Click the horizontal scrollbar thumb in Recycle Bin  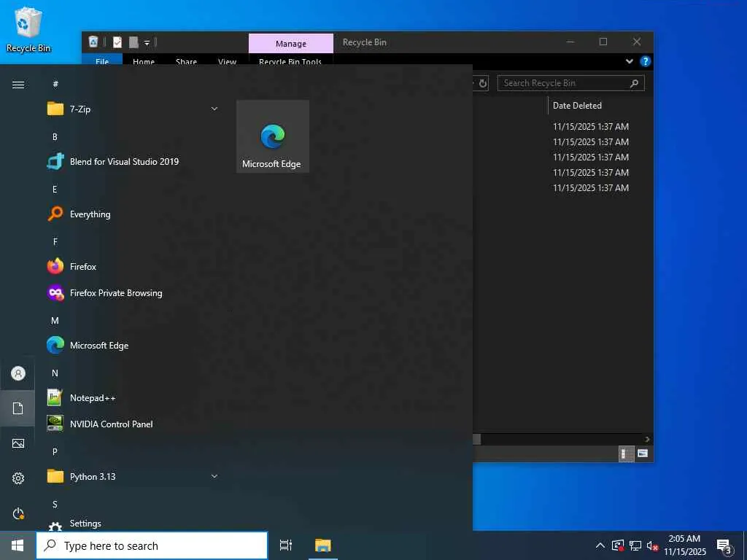pos(477,439)
